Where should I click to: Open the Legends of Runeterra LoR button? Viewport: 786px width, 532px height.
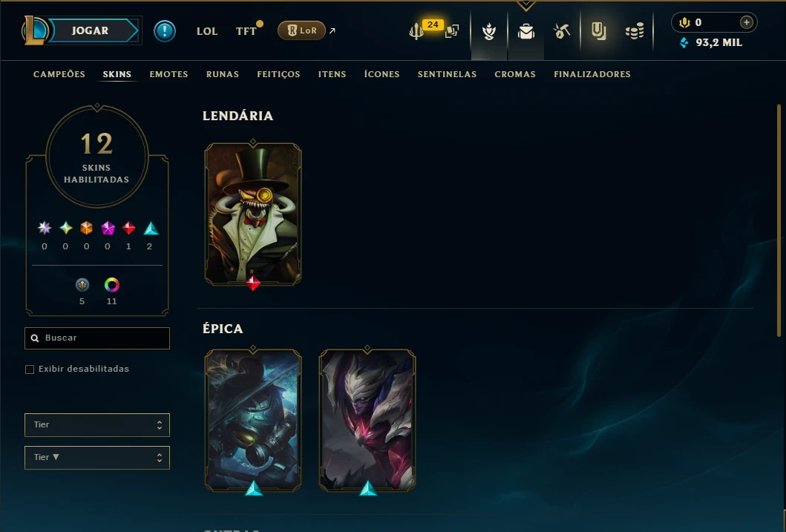pos(302,30)
